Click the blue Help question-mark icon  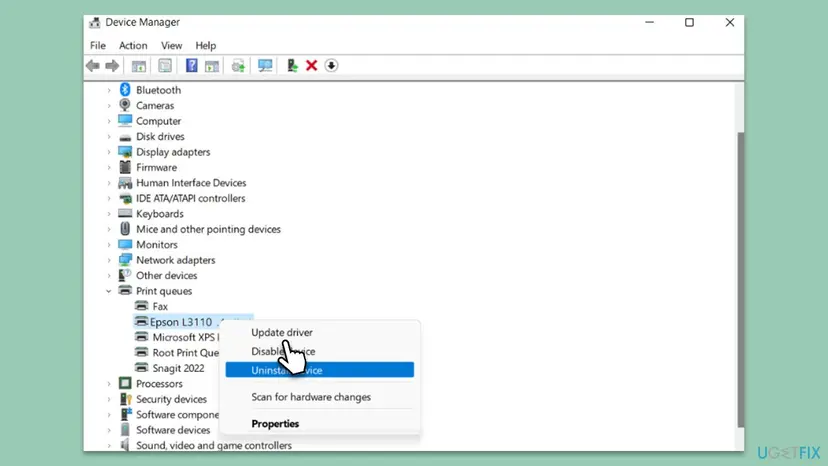pyautogui.click(x=191, y=66)
